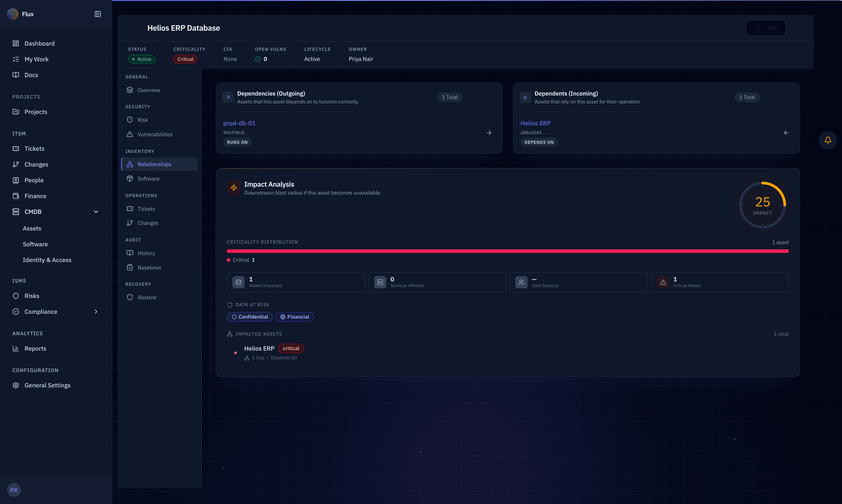Image resolution: width=842 pixels, height=504 pixels.
Task: Open notifications bell icon
Action: (828, 140)
